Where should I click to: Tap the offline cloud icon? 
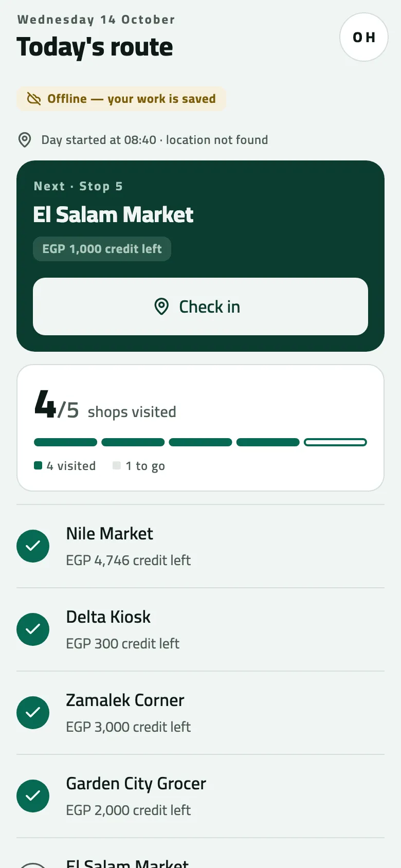coord(34,99)
